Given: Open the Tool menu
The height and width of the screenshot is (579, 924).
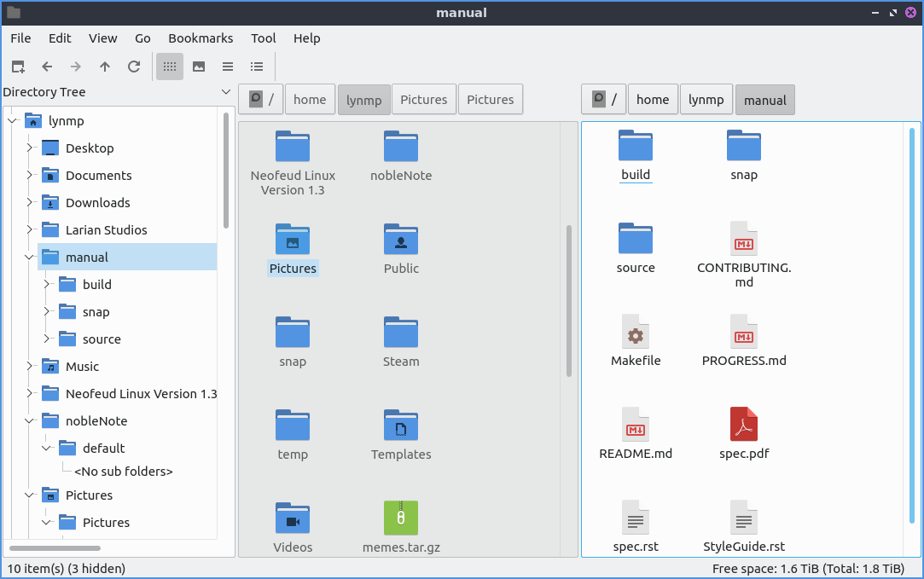Looking at the screenshot, I should [x=263, y=38].
